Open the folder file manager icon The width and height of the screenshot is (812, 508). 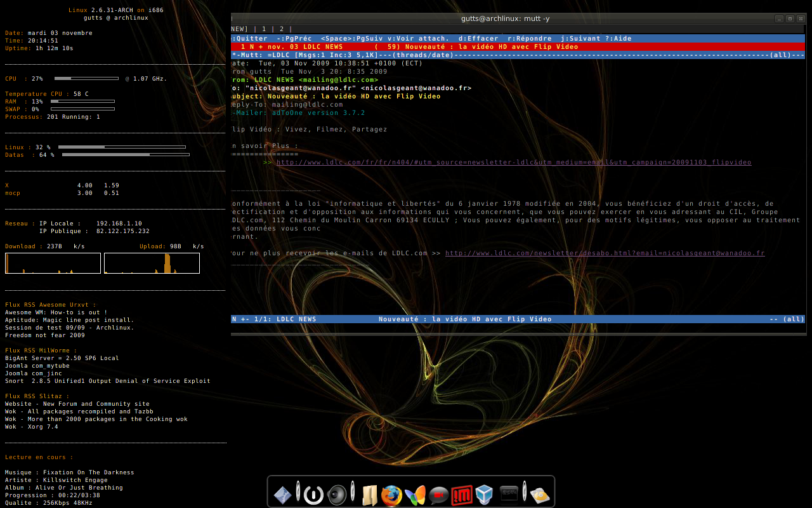pos(369,495)
